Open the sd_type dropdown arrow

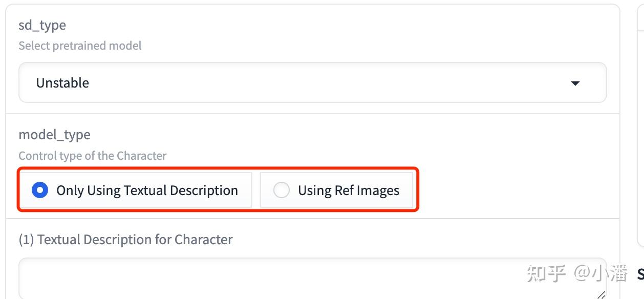click(575, 83)
